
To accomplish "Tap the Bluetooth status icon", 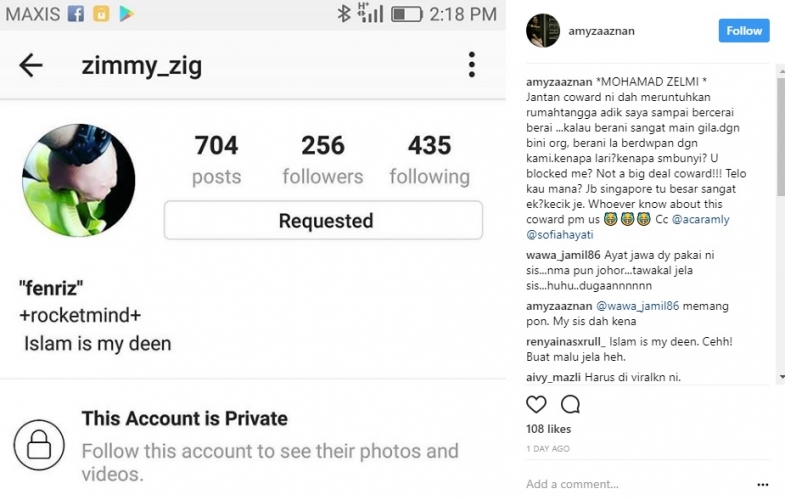I will coord(343,14).
